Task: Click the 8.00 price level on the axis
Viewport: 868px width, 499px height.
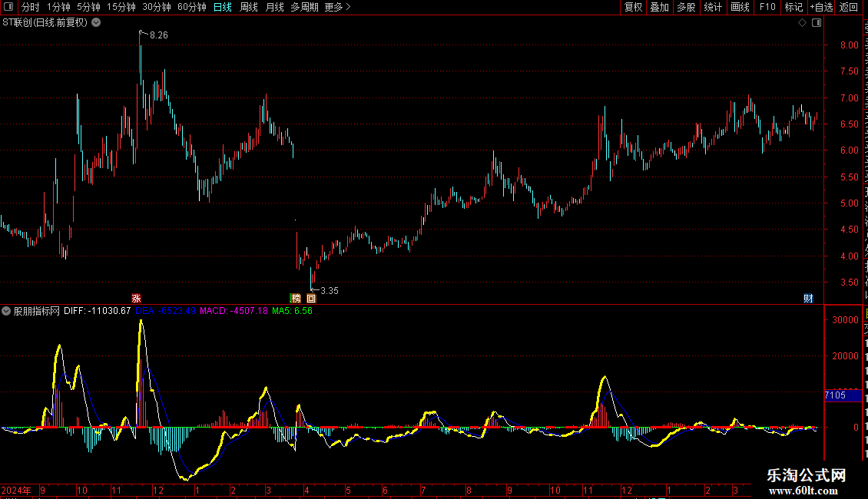Action: (849, 45)
